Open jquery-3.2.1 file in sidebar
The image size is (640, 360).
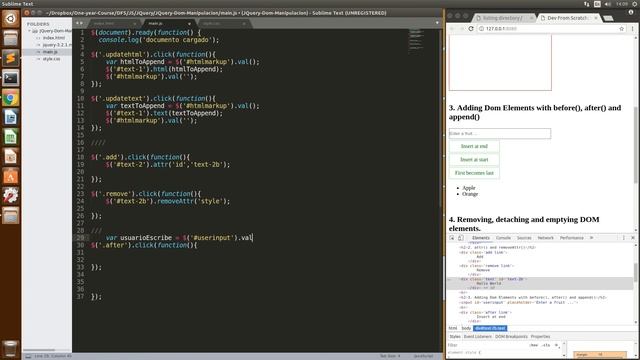(x=57, y=45)
